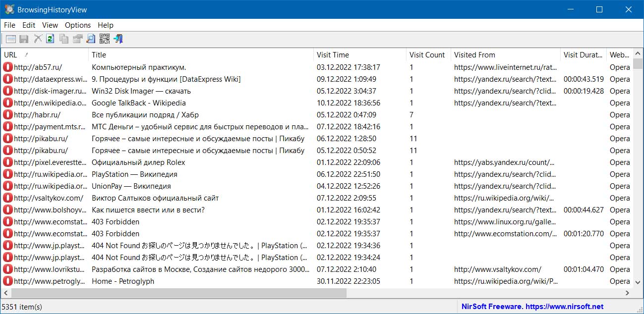Click the Opera icon of the vsaltykov.com row
Screen dimensions: 644x314
pyautogui.click(x=8, y=198)
